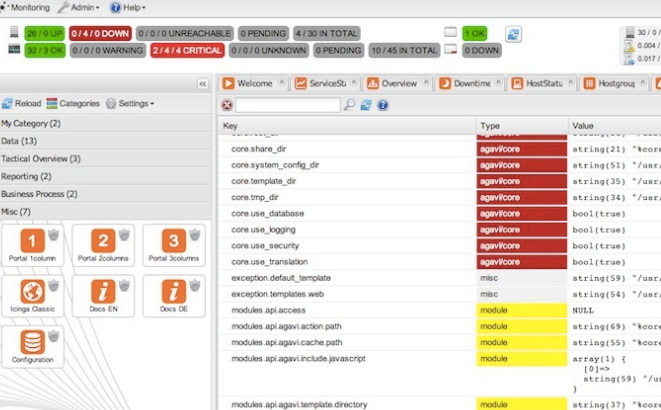Screen dimensions: 661x410
Task: Click the 0/0/0 UNREACHABLE button
Action: pyautogui.click(x=185, y=33)
